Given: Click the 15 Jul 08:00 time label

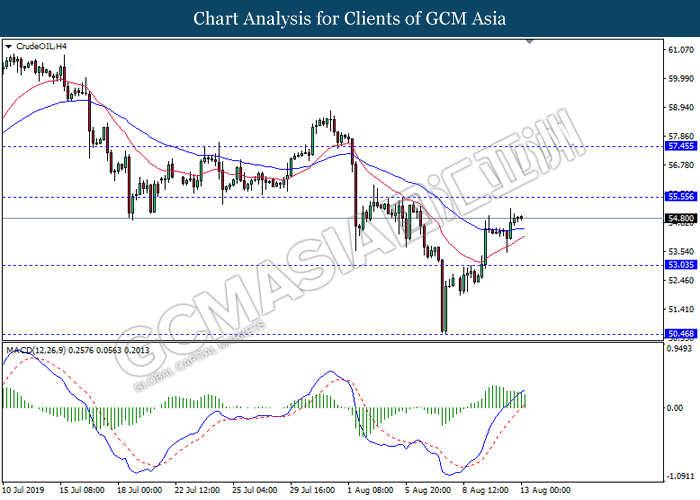Looking at the screenshot, I should [x=82, y=490].
